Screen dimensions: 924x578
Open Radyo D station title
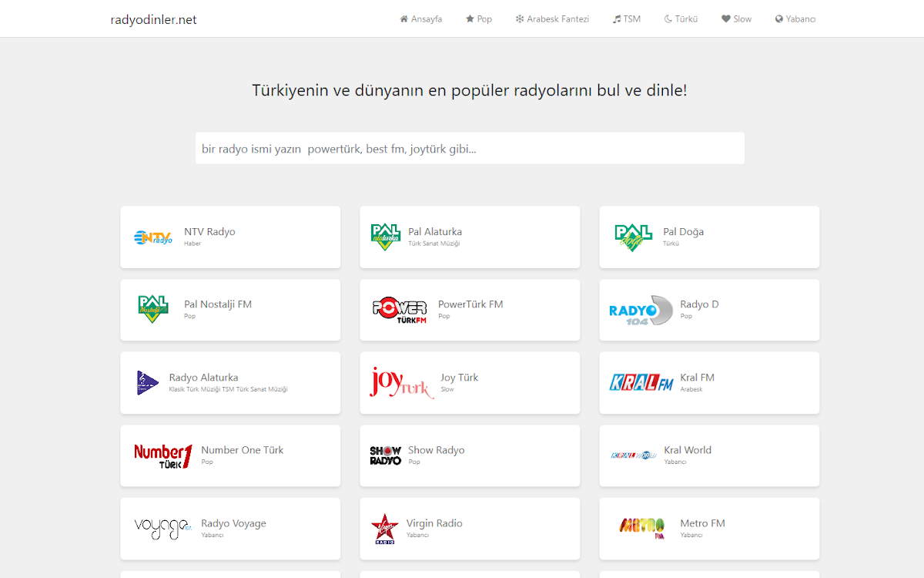(x=699, y=304)
